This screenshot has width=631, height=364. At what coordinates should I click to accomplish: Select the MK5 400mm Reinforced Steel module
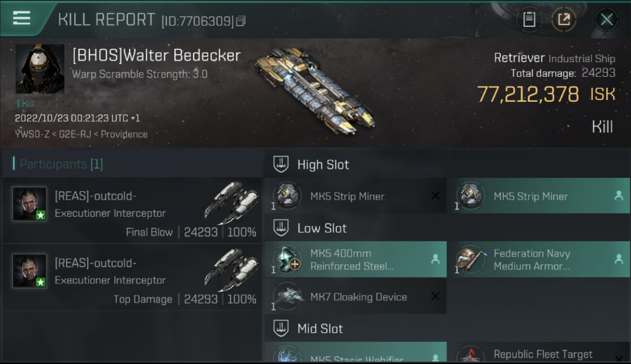pyautogui.click(x=355, y=259)
